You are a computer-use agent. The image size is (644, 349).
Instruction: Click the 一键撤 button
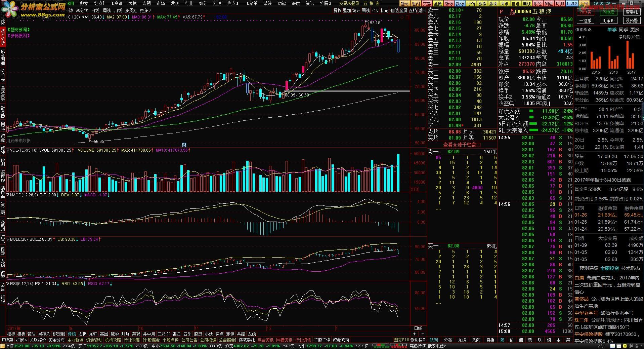pos(585,21)
